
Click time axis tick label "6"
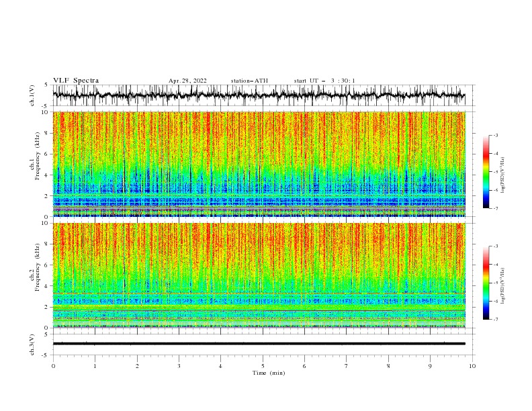(x=304, y=366)
